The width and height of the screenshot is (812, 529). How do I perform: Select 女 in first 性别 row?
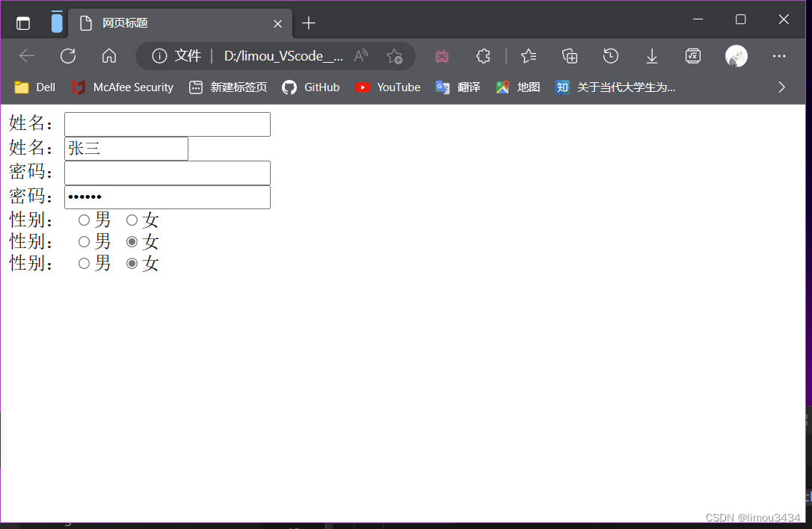[x=132, y=220]
